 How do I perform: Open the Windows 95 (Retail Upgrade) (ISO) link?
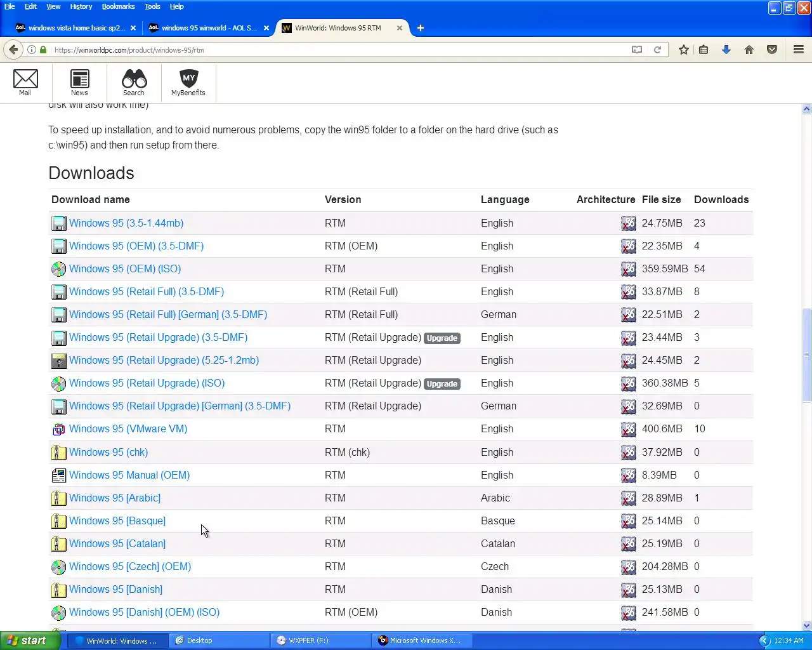(x=147, y=383)
